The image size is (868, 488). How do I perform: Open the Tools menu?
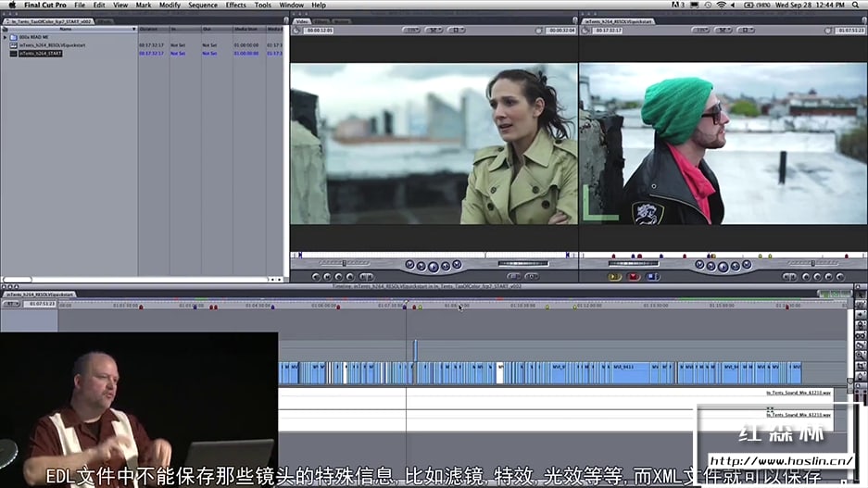click(262, 5)
